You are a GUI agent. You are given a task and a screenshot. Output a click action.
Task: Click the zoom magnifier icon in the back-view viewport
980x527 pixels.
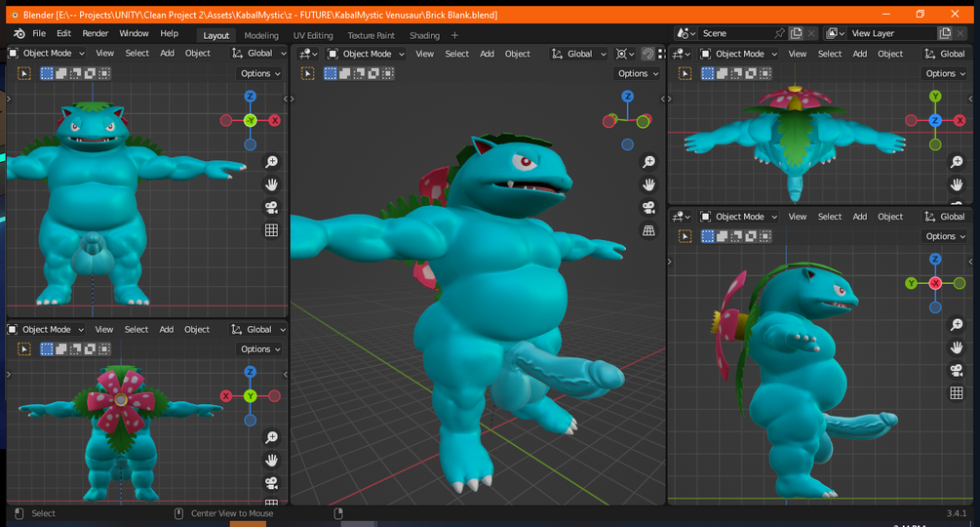pos(271,437)
